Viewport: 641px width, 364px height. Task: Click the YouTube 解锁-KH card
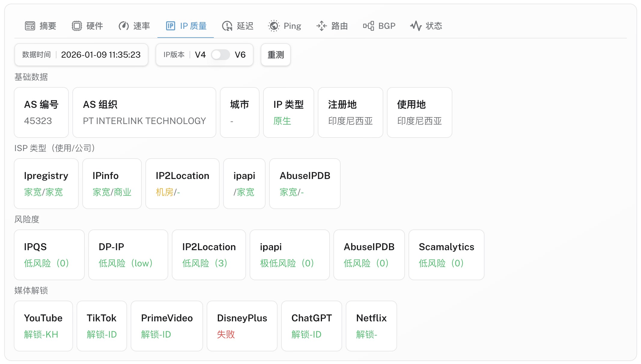click(43, 326)
